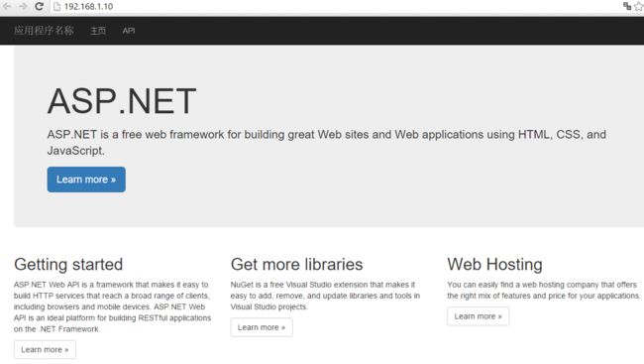Bookmark the page with star icon
This screenshot has height=364, width=644.
coord(639,6)
